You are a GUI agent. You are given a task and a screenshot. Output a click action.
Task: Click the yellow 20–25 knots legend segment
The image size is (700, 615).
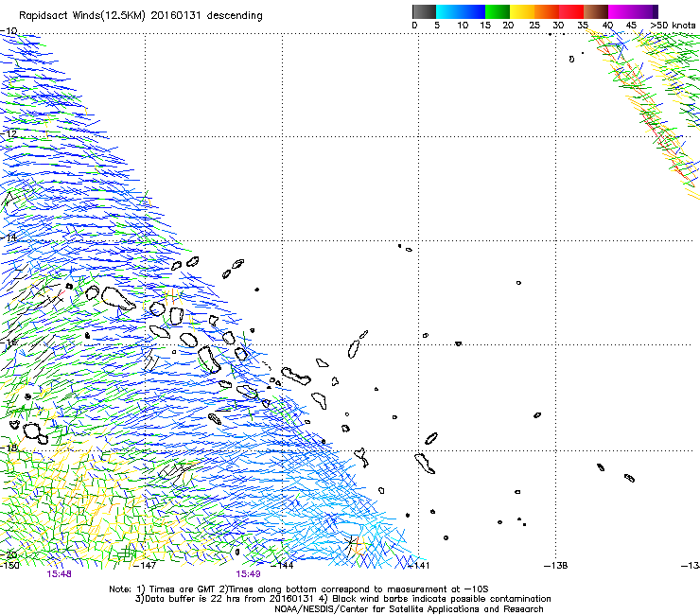(x=522, y=11)
